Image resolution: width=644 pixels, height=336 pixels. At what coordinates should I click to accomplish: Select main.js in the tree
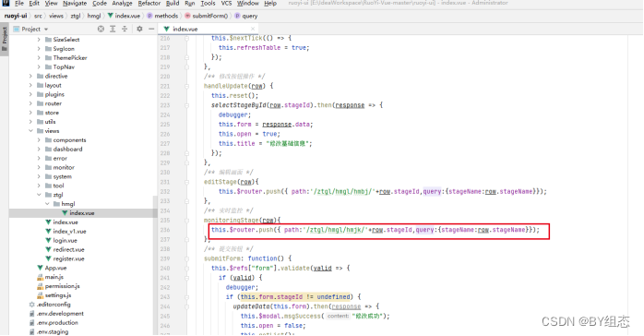tap(50, 277)
